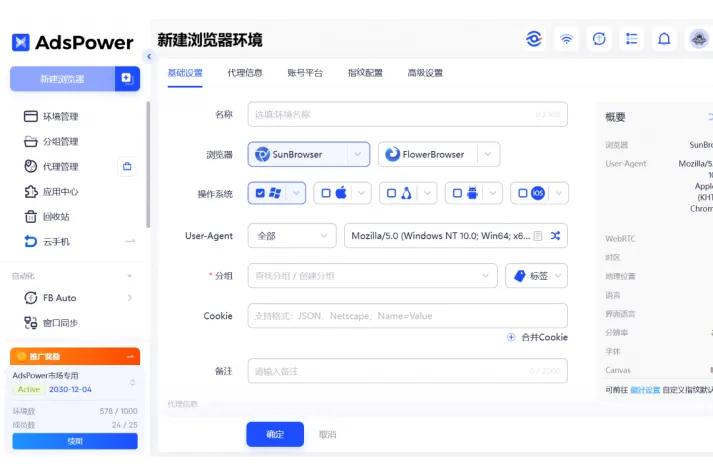Click the Android robot icon
713x475 pixels.
472,193
